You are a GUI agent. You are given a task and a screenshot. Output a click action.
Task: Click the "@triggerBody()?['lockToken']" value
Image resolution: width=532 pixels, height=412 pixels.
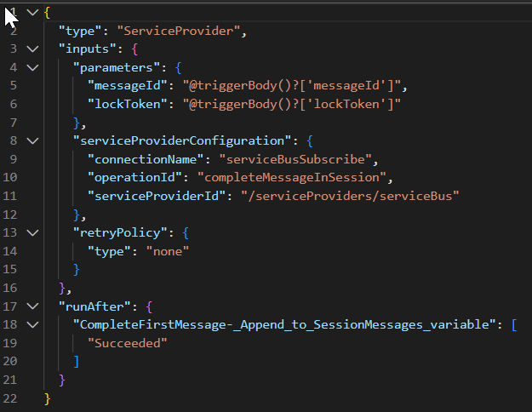click(292, 104)
